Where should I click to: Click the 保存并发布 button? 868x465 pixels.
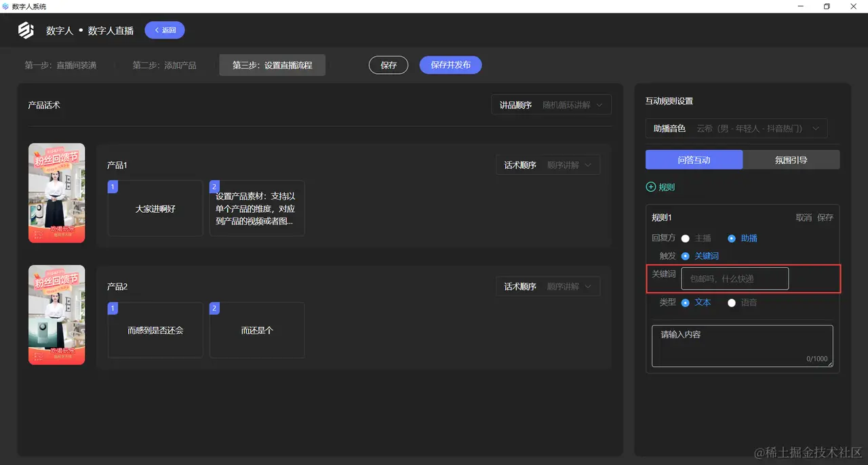point(450,65)
